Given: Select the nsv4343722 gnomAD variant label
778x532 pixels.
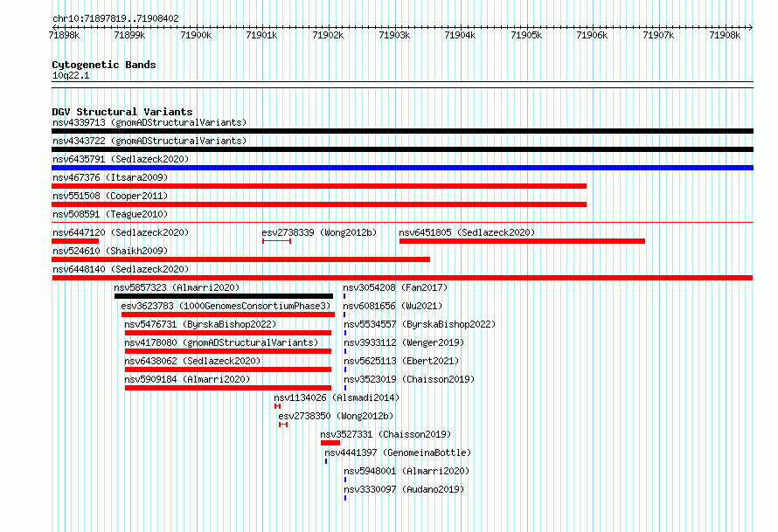Looking at the screenshot, I should [x=149, y=141].
